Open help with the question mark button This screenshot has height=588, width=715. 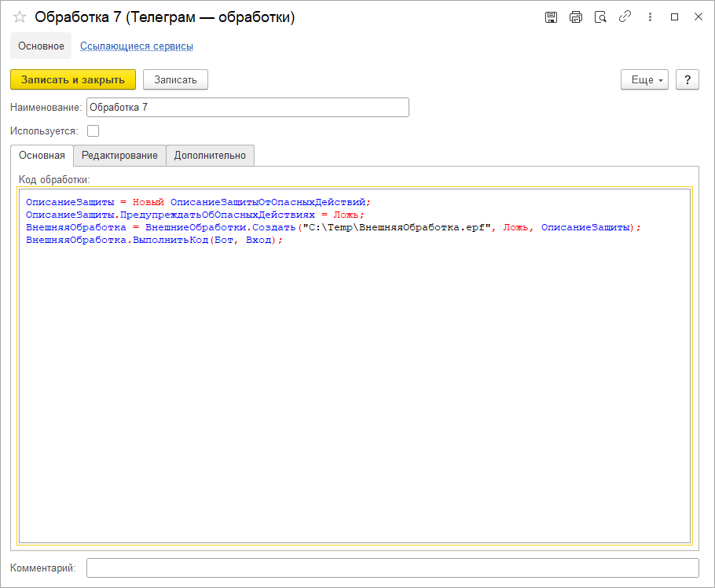coord(687,80)
